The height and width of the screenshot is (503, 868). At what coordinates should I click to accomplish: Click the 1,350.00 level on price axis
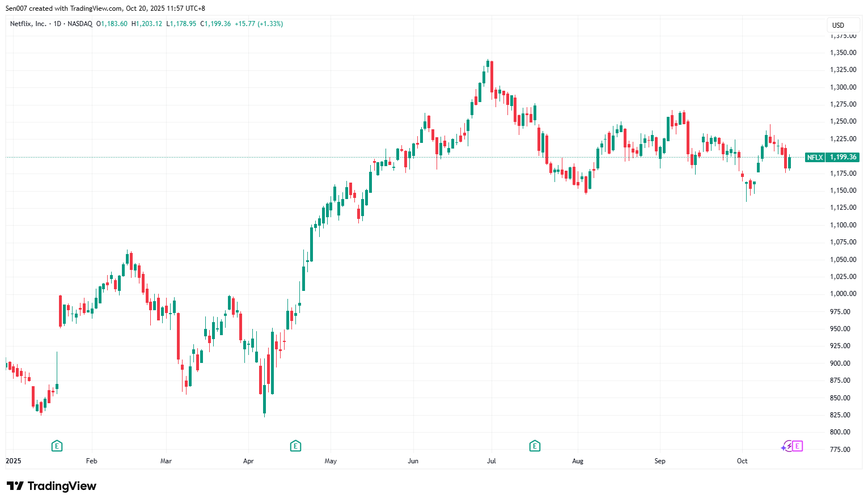[843, 53]
